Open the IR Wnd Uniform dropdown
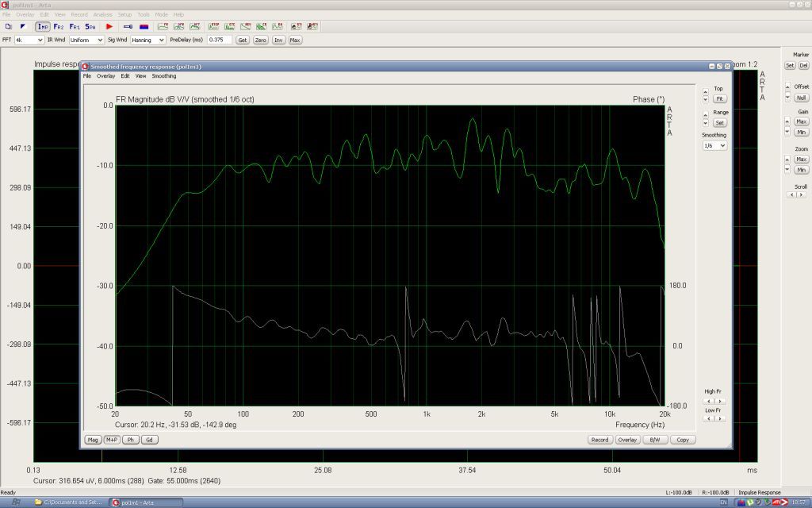 [86, 40]
